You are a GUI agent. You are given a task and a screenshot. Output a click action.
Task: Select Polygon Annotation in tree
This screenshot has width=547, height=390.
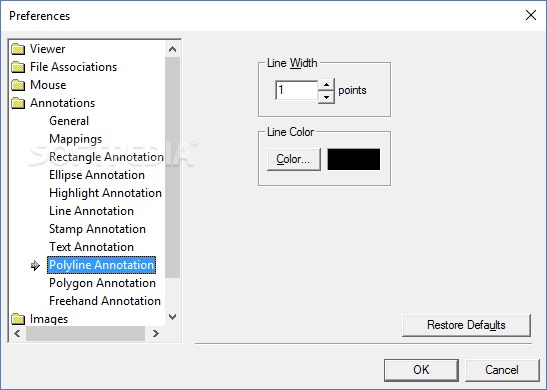(103, 283)
